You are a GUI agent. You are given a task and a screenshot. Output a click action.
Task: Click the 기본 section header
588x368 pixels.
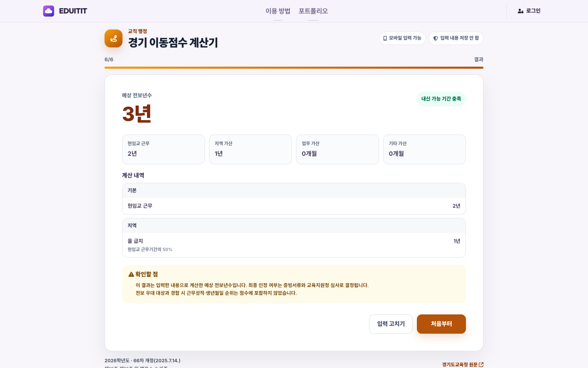[x=294, y=191]
